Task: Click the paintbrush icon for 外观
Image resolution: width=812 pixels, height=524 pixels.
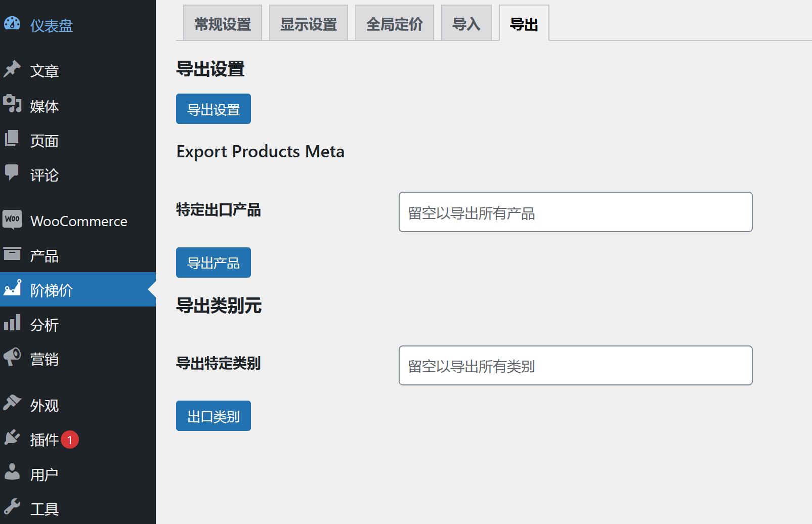Action: coord(12,403)
